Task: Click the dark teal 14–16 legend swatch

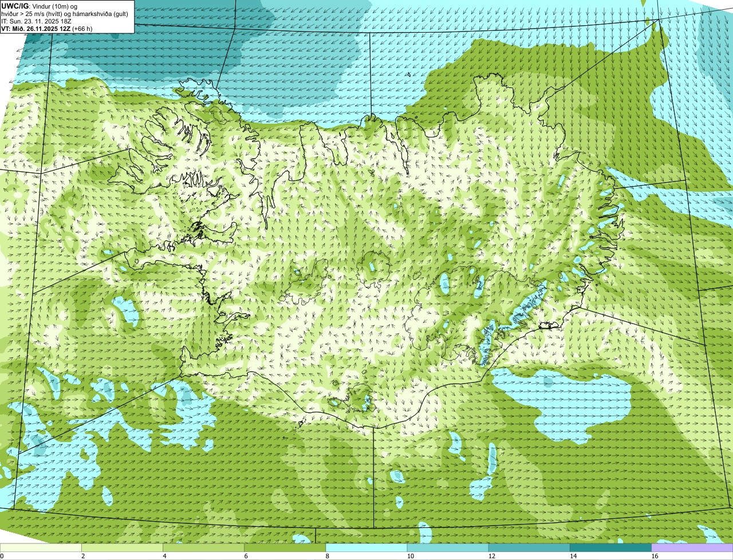Action: point(611,548)
